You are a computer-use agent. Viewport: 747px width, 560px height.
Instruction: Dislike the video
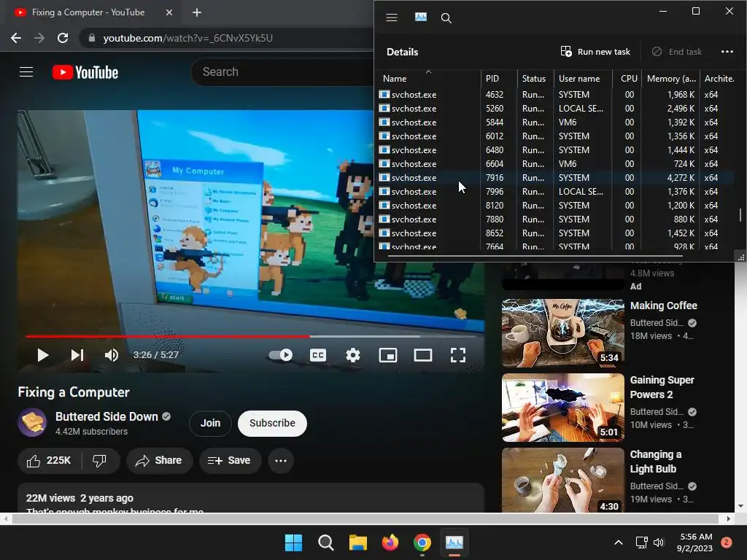tap(99, 461)
